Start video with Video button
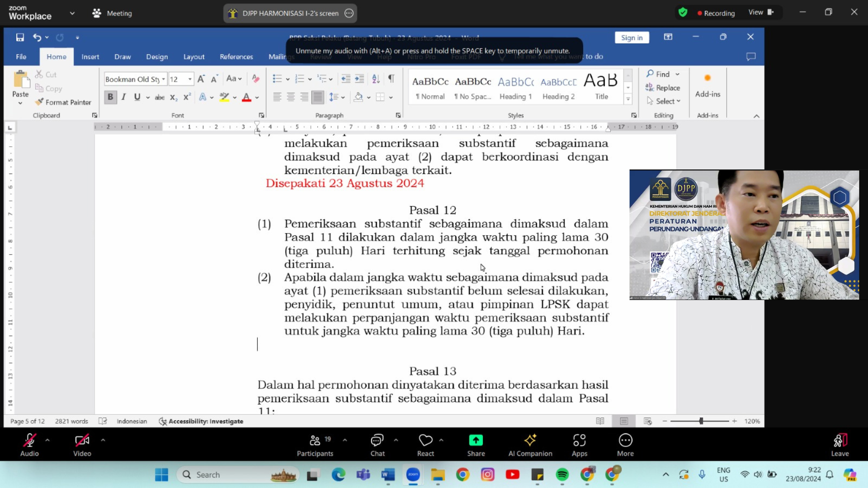Screen dimensions: 868x488 point(82,446)
